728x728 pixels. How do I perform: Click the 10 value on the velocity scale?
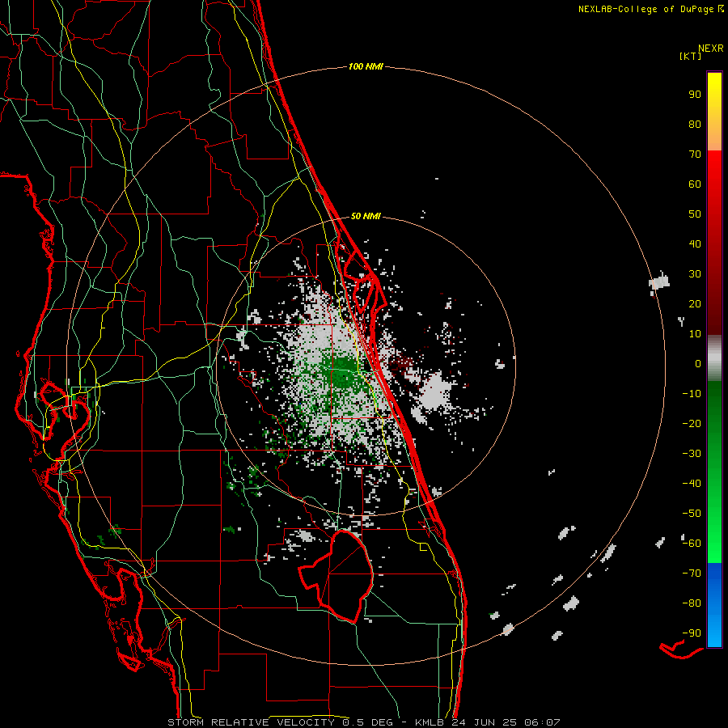tap(695, 334)
